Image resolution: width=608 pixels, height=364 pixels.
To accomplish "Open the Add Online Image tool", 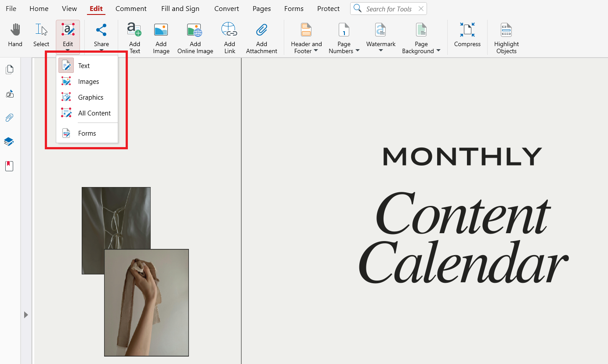I will click(195, 31).
